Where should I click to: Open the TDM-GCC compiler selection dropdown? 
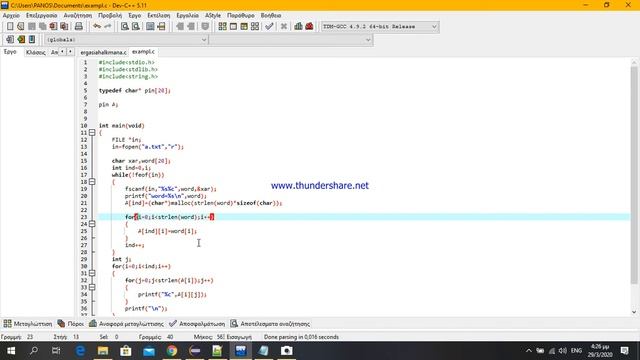[380, 27]
